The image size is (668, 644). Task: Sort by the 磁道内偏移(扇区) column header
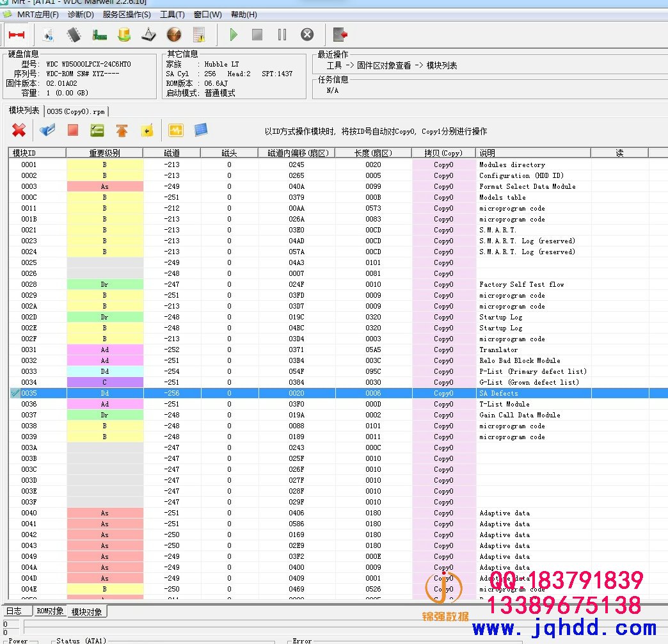point(296,153)
